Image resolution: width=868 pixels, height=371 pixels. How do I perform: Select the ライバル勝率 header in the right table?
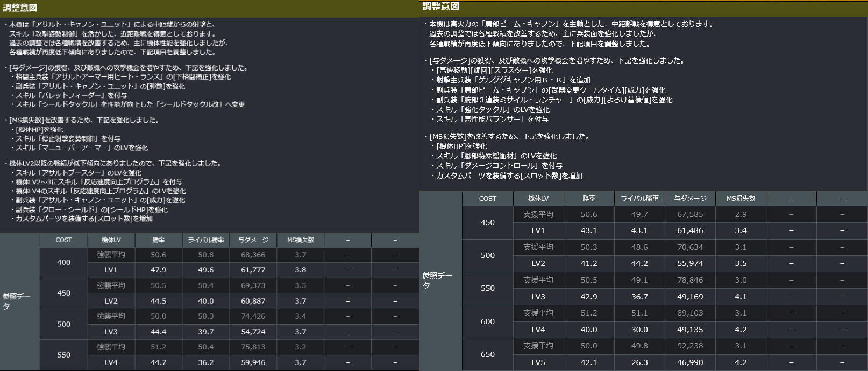(639, 199)
